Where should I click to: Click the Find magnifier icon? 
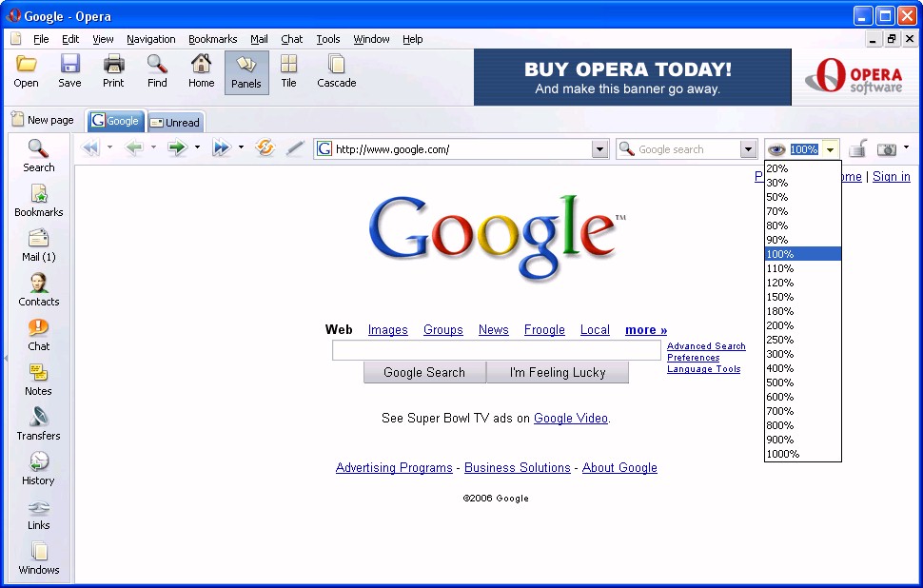point(157,64)
